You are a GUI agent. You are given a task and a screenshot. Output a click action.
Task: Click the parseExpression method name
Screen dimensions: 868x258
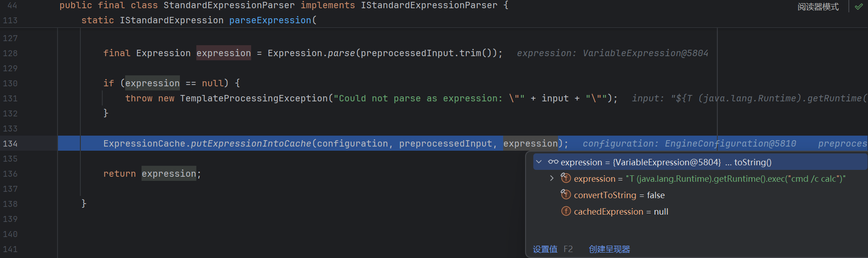(x=270, y=21)
